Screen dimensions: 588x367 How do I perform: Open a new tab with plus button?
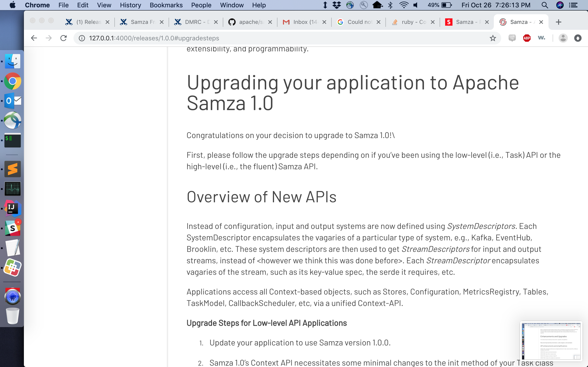558,22
